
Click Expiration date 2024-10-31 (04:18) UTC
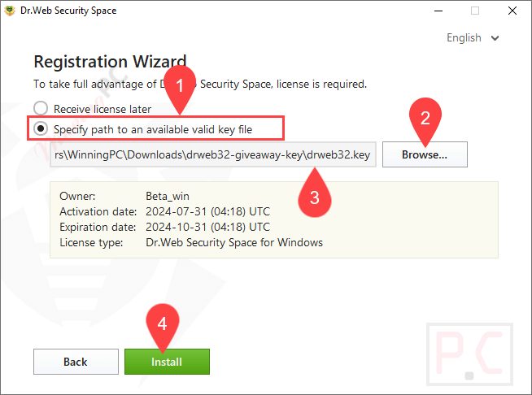tap(207, 227)
